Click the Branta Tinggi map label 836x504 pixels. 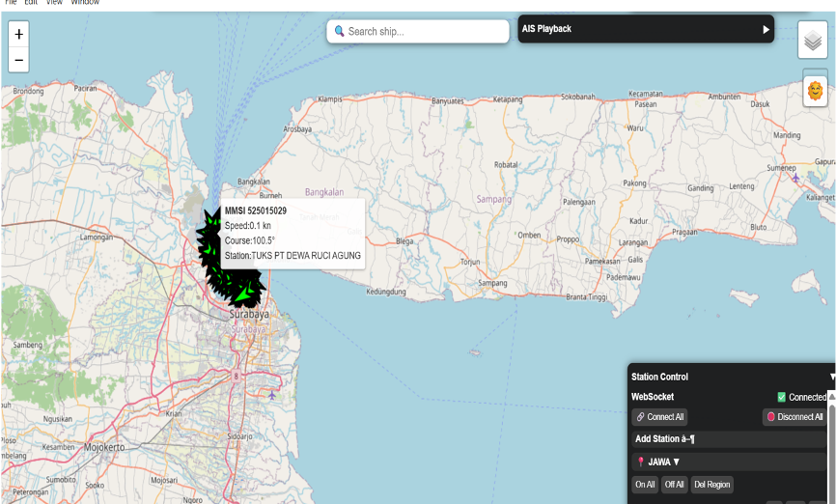point(587,297)
